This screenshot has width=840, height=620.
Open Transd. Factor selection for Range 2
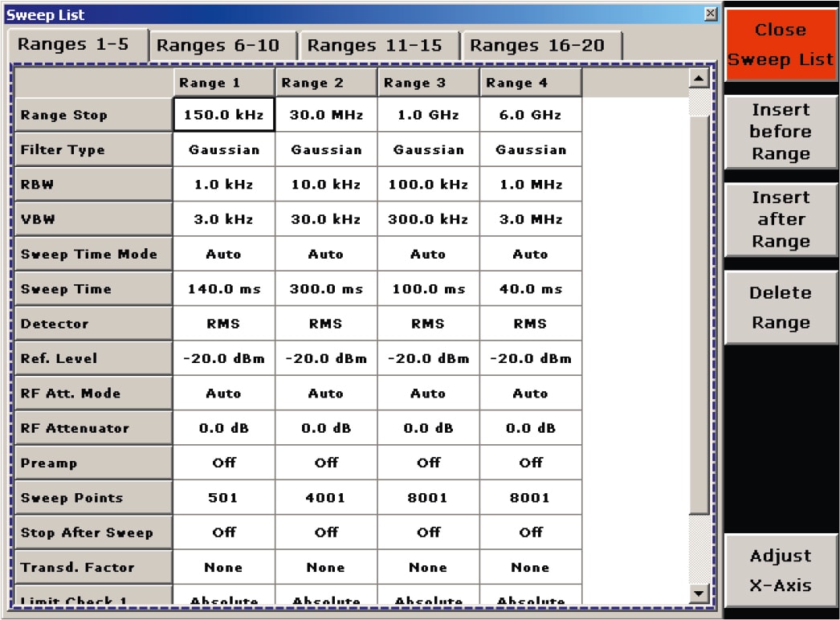pyautogui.click(x=325, y=567)
